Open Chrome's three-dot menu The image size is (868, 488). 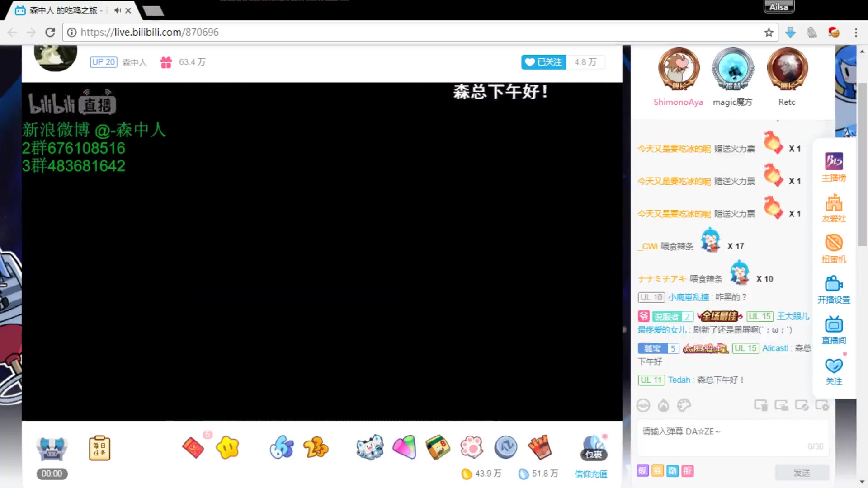pyautogui.click(x=856, y=33)
